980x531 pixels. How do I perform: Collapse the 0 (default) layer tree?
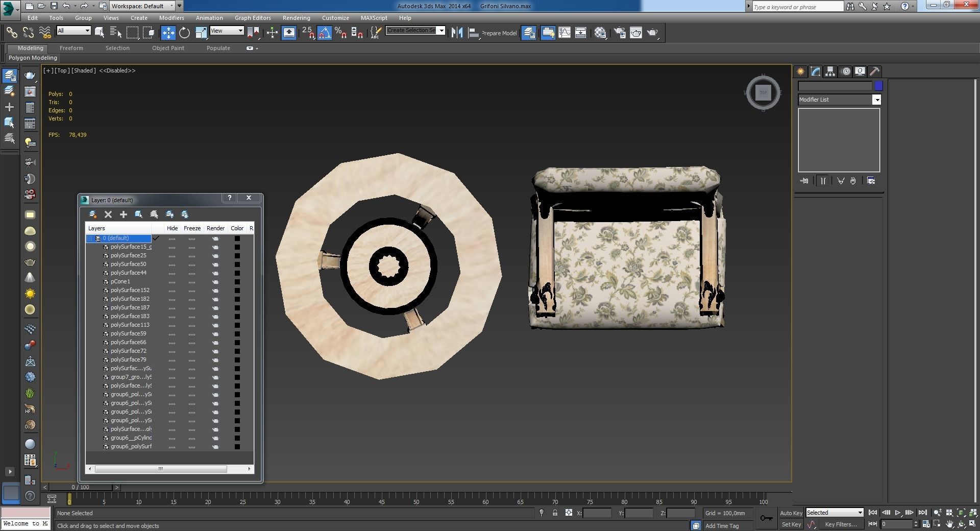click(90, 238)
